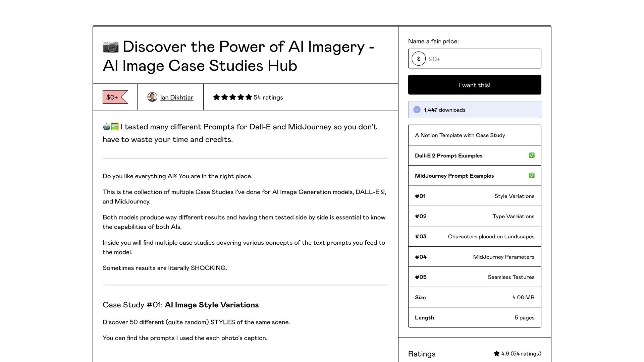644x362 pixels.
Task: Click the green checkmark for Dall-E 2 Prompt Examples
Action: tap(531, 156)
